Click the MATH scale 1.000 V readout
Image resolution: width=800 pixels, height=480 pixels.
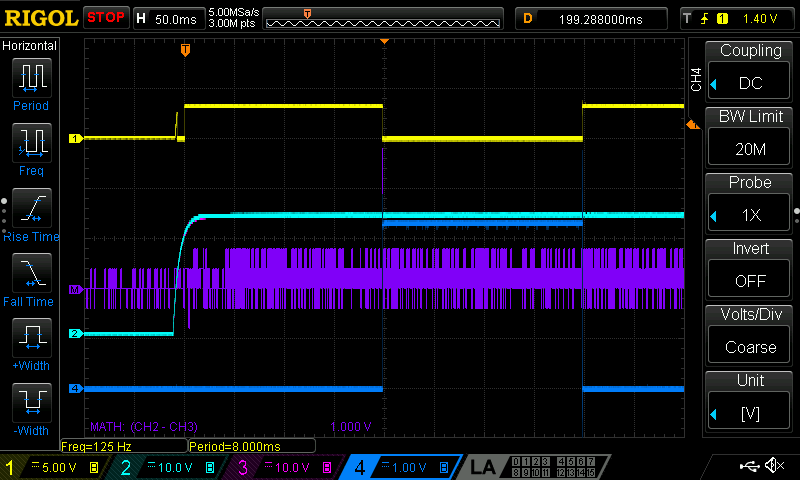coord(351,427)
